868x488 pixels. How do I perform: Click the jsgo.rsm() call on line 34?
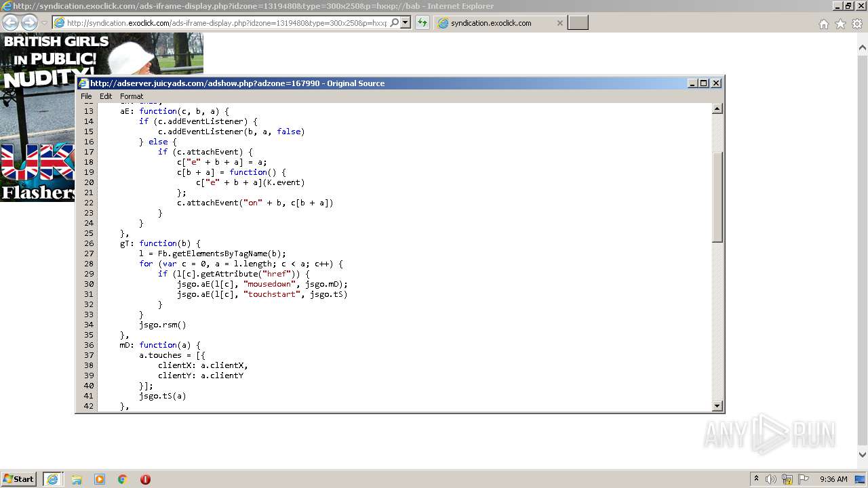(x=163, y=325)
